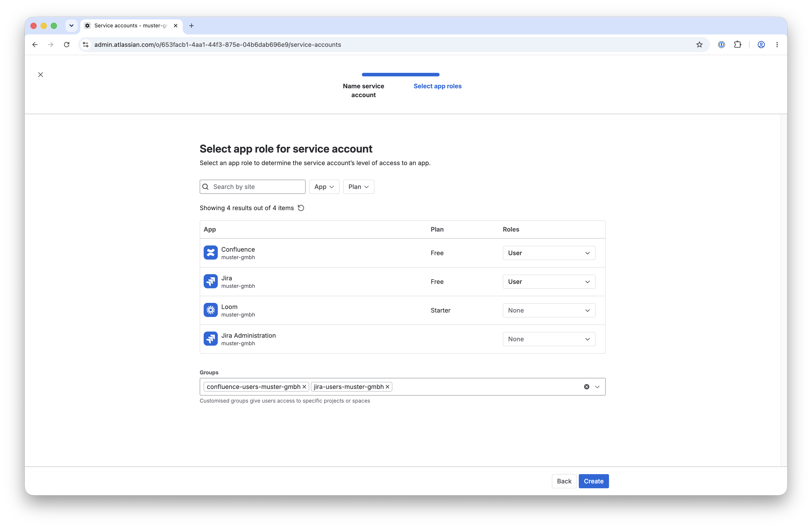Click the Loom Starter plan cell
Image resolution: width=812 pixels, height=528 pixels.
pos(440,310)
